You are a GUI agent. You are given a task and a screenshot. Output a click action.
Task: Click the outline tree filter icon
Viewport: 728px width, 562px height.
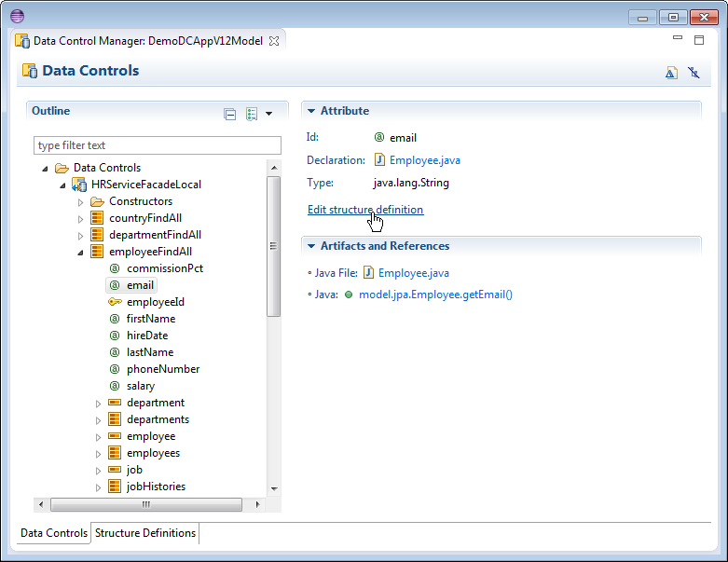pos(252,114)
